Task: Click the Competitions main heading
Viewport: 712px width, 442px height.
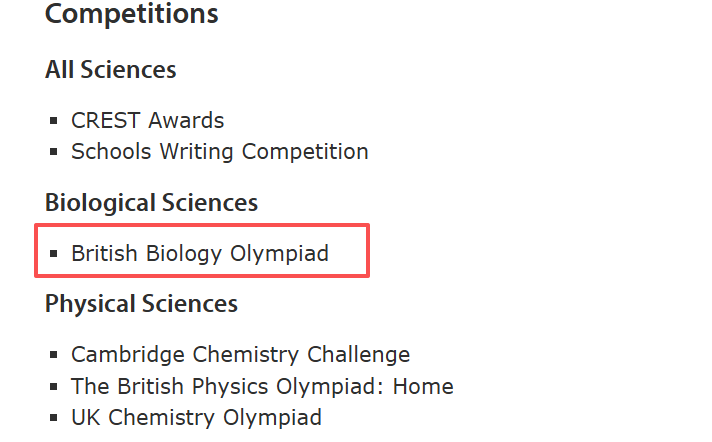Action: 131,15
